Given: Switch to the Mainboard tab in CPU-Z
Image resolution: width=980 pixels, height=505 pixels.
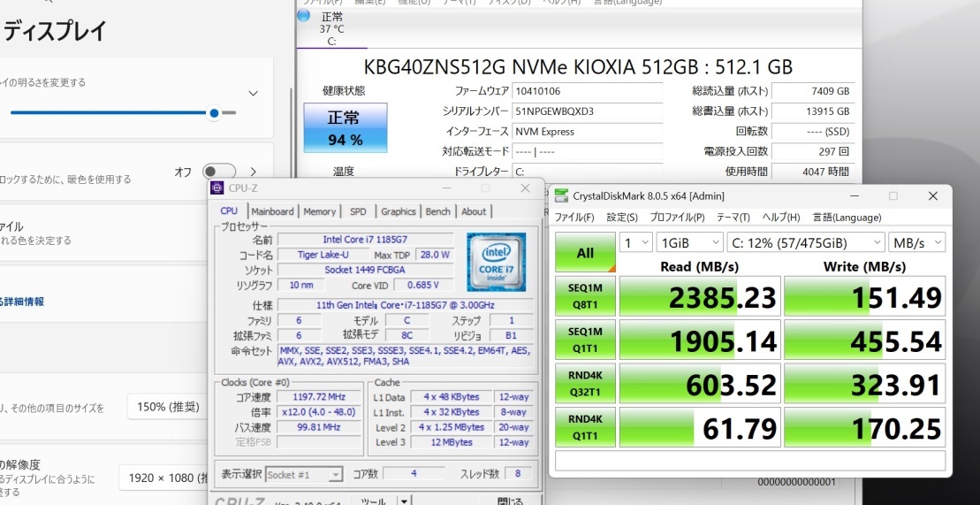Looking at the screenshot, I should tap(272, 211).
